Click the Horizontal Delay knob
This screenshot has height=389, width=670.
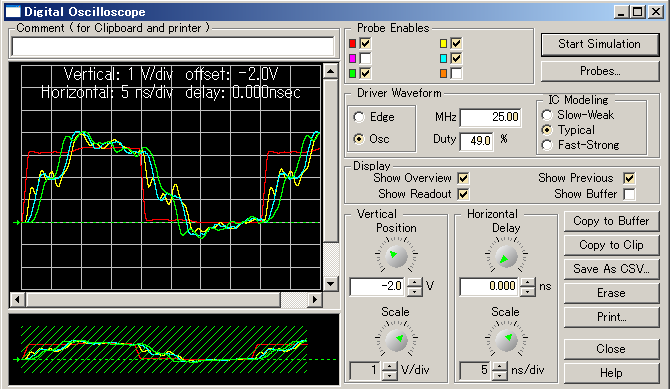(x=506, y=256)
